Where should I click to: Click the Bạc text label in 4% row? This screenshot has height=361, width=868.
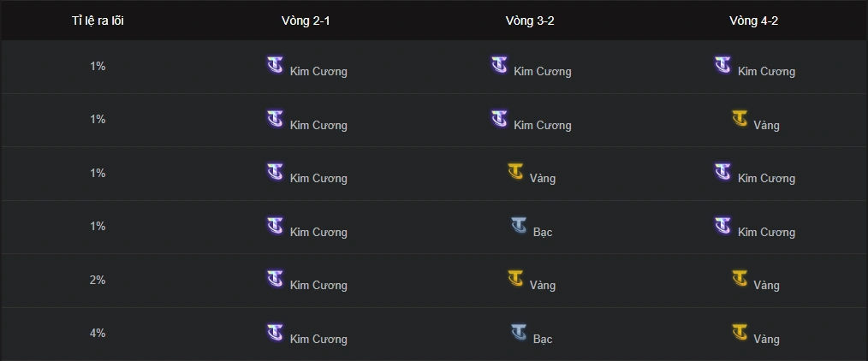pyautogui.click(x=543, y=340)
